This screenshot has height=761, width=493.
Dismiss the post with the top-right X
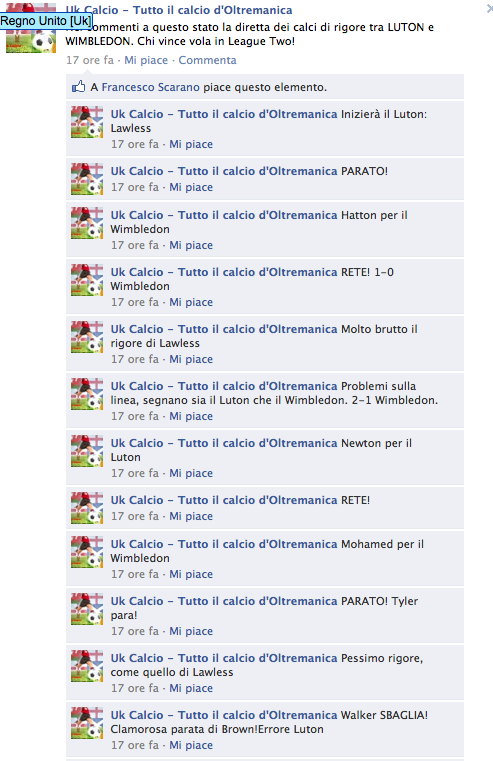click(x=489, y=9)
